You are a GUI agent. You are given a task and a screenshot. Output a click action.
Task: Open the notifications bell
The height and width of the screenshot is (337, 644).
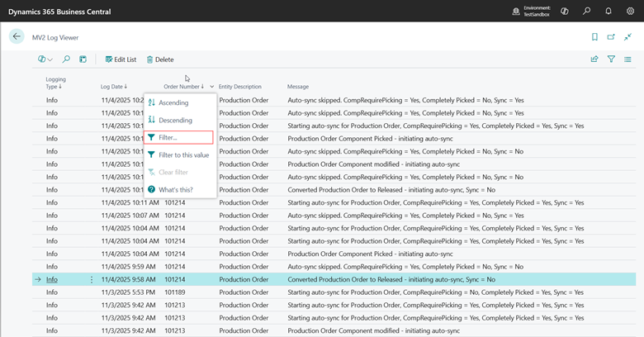tap(608, 11)
